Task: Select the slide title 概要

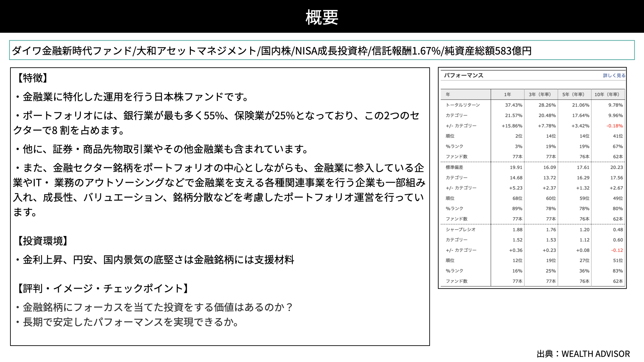Action: point(322,17)
